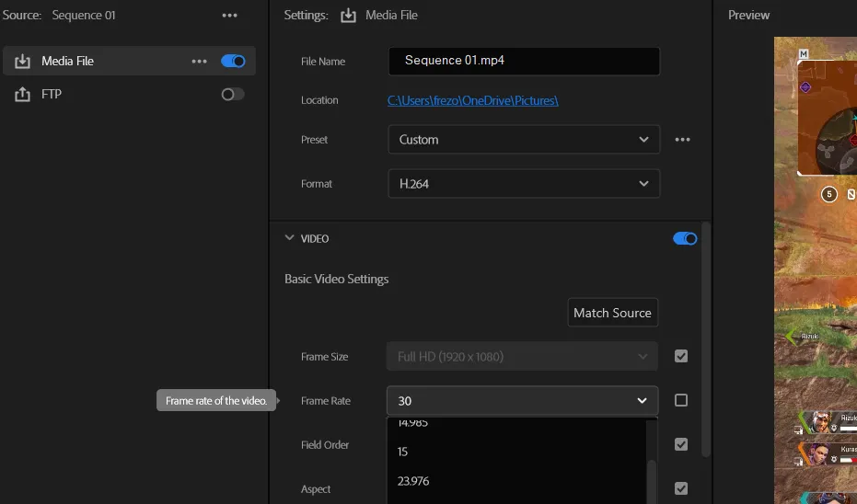Select the Media File row label

point(68,61)
